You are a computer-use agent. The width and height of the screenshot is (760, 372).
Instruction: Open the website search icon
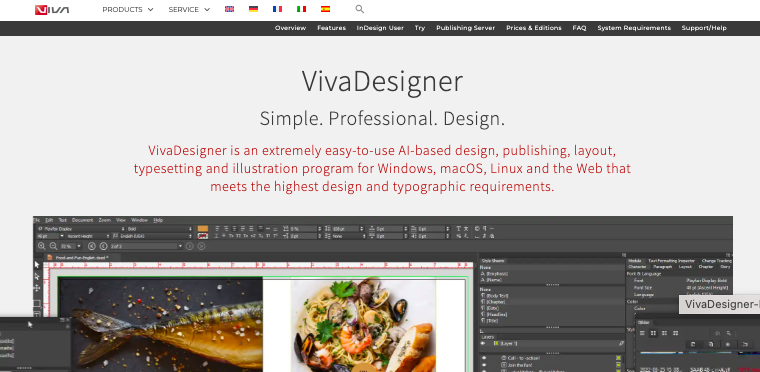(360, 9)
